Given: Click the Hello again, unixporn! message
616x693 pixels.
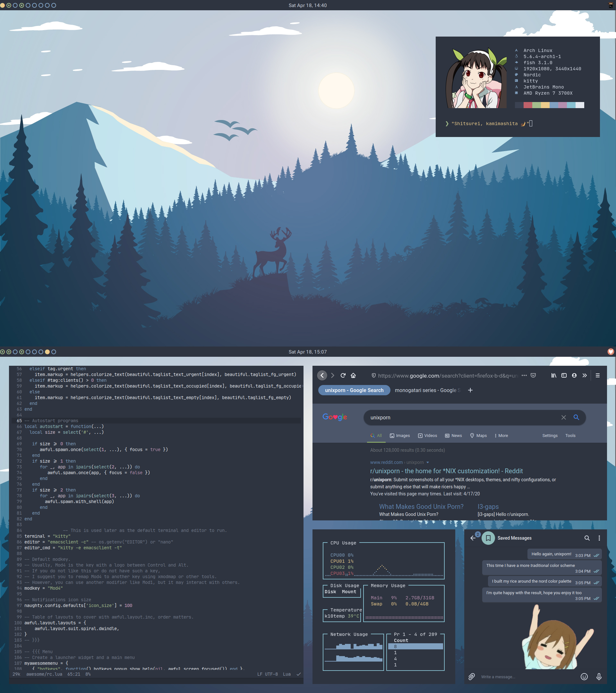Looking at the screenshot, I should pos(564,554).
